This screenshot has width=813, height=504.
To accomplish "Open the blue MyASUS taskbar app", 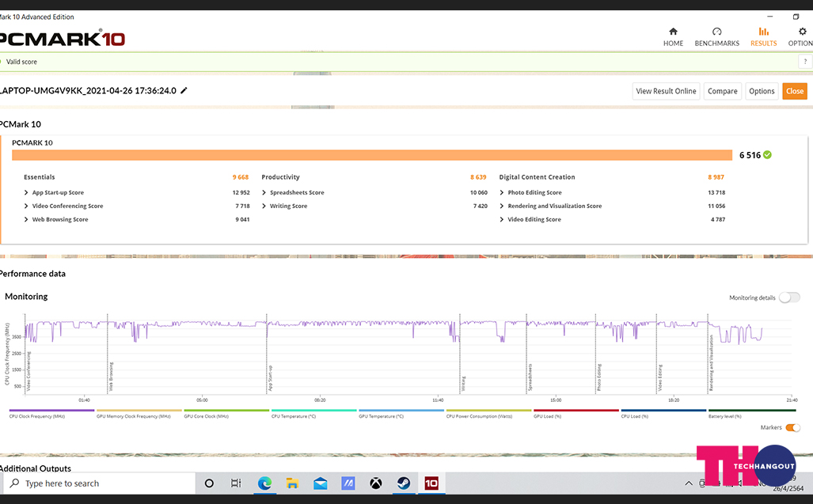I will tap(348, 483).
